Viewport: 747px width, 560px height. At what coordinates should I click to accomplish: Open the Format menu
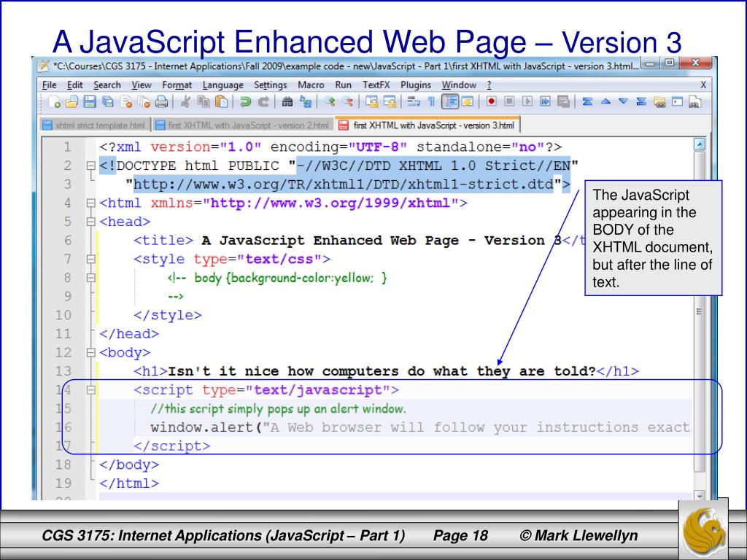pos(177,85)
